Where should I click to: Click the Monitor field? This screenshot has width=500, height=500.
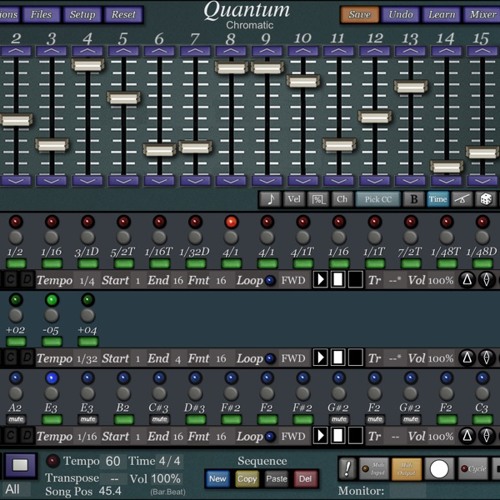point(408,491)
